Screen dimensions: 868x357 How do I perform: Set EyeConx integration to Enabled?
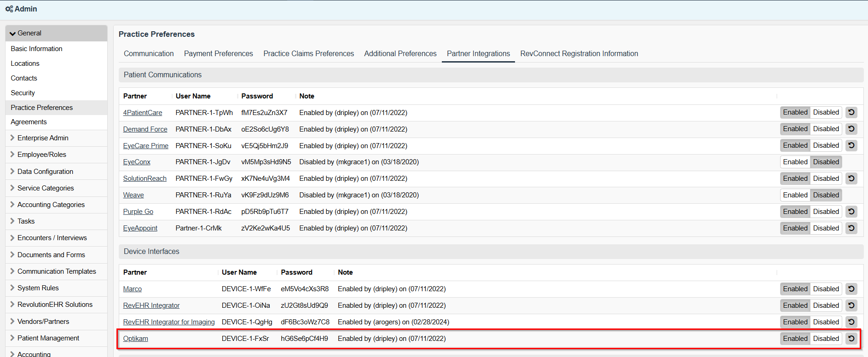[x=795, y=162]
